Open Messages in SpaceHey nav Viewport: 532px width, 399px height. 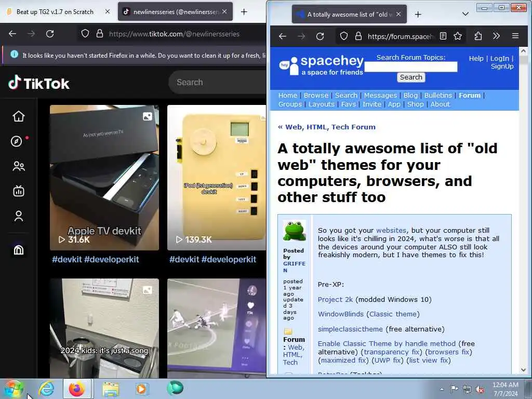380,96
